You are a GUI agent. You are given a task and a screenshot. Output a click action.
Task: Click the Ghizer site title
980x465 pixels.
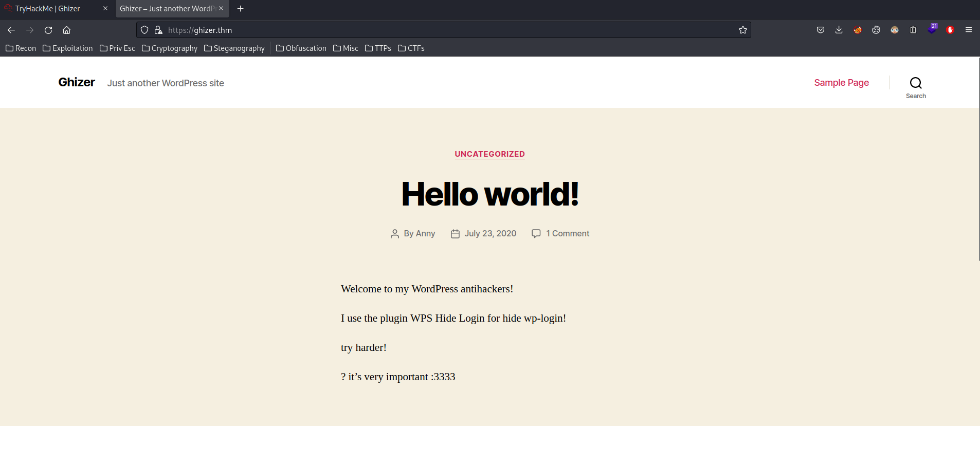click(x=77, y=82)
